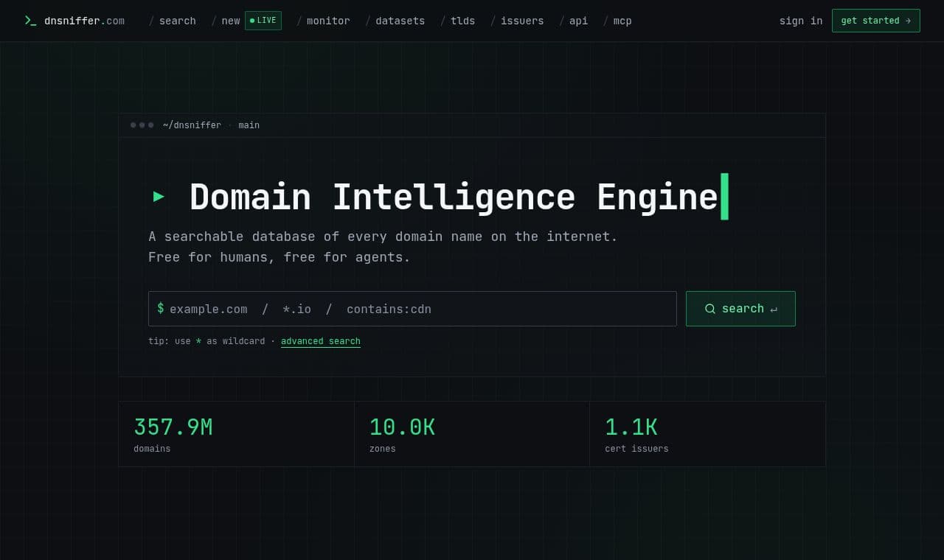The height and width of the screenshot is (560, 944).
Task: Open the mcp nav link
Action: tap(622, 21)
